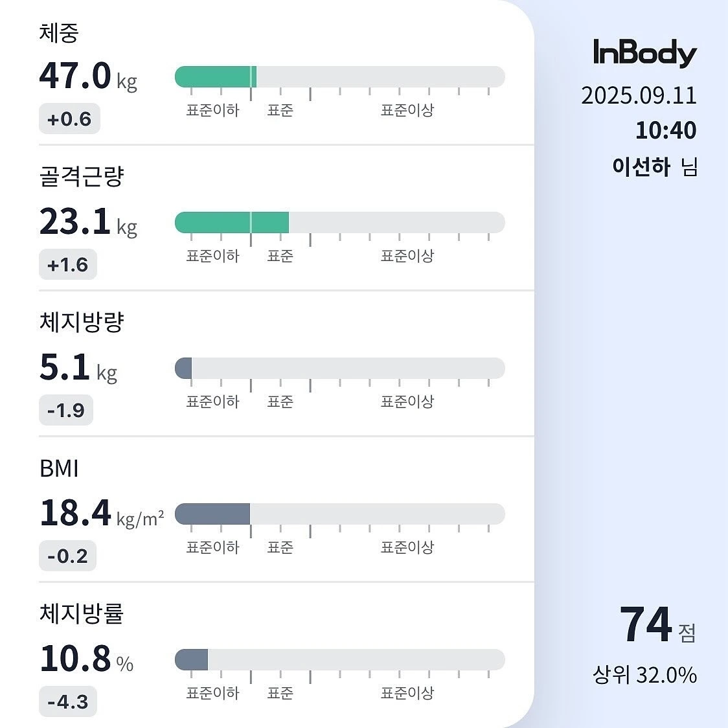728x728 pixels.
Task: Click the user name 이선하 님
Action: tap(655, 166)
